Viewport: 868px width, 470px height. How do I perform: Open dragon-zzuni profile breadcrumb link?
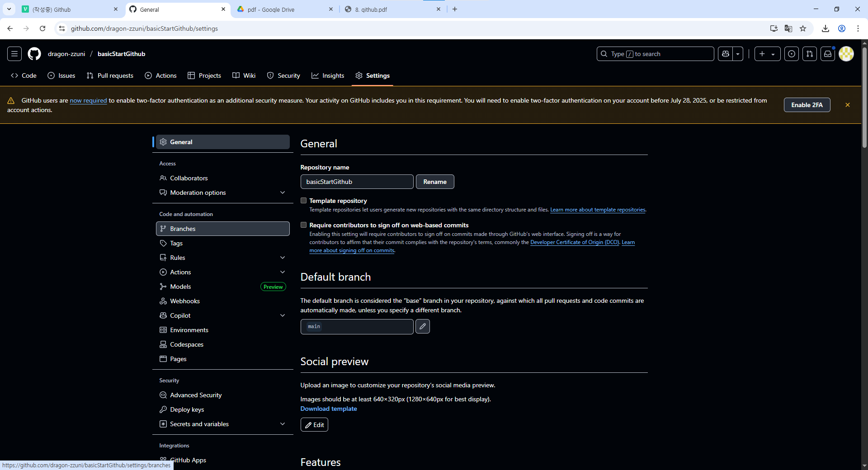(x=66, y=54)
